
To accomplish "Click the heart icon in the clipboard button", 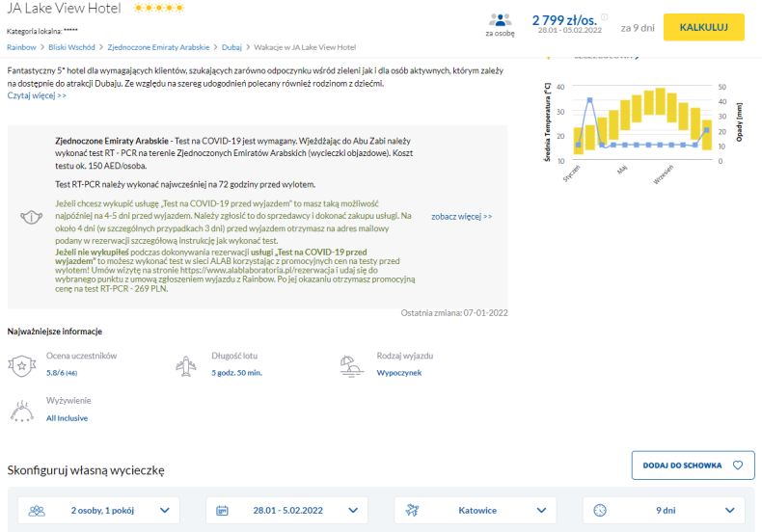I will 738,465.
